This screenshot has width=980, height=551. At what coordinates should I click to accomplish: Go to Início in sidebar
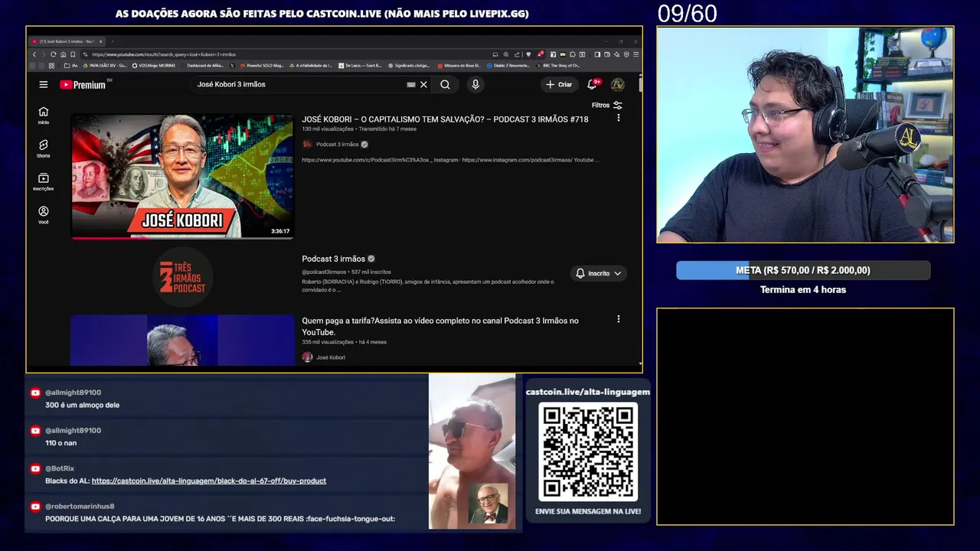click(x=44, y=116)
